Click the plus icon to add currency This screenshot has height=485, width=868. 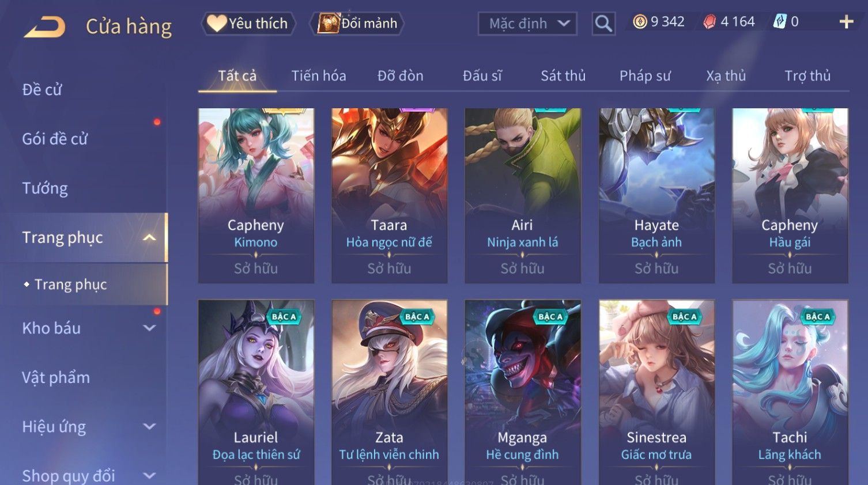coord(846,22)
